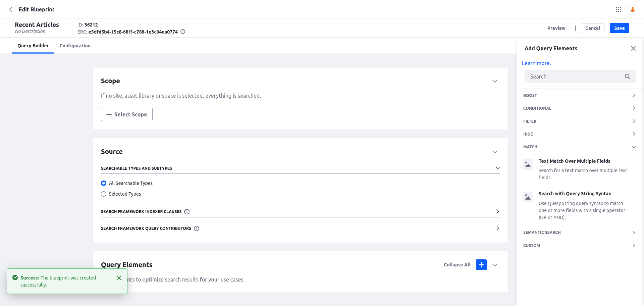Viewport: 644px width, 306px height.
Task: Click the ERC help question mark icon
Action: pos(183,32)
